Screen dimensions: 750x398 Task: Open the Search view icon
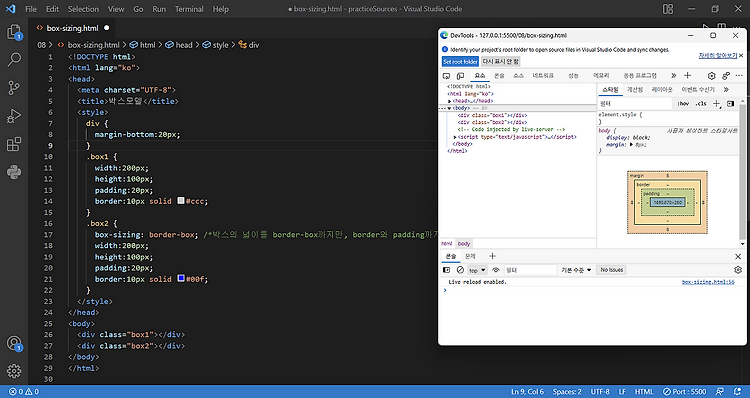click(x=14, y=60)
